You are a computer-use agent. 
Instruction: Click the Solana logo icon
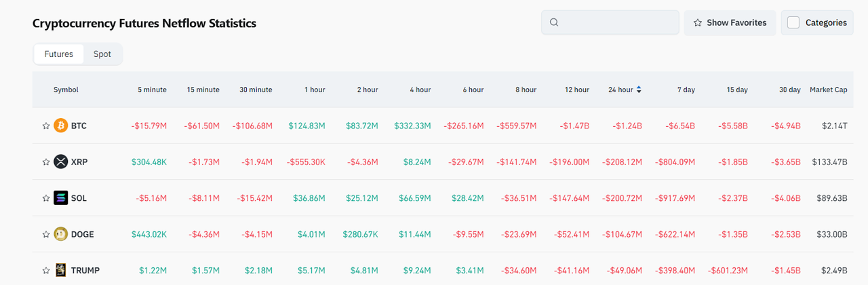[x=61, y=198]
